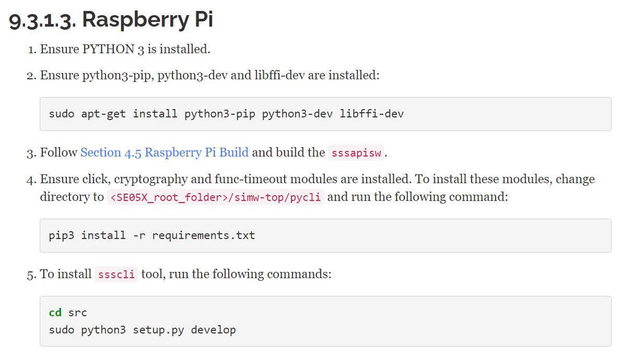Viewport: 644px width, 358px height.
Task: Click the "sudo python3 setup.py develop" line
Action: click(x=142, y=330)
